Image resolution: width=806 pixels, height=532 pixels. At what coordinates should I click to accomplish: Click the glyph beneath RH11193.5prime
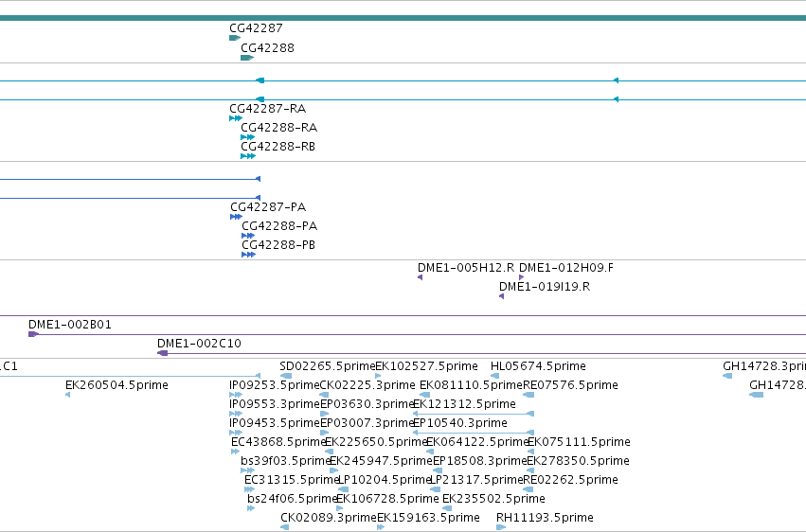point(501,527)
